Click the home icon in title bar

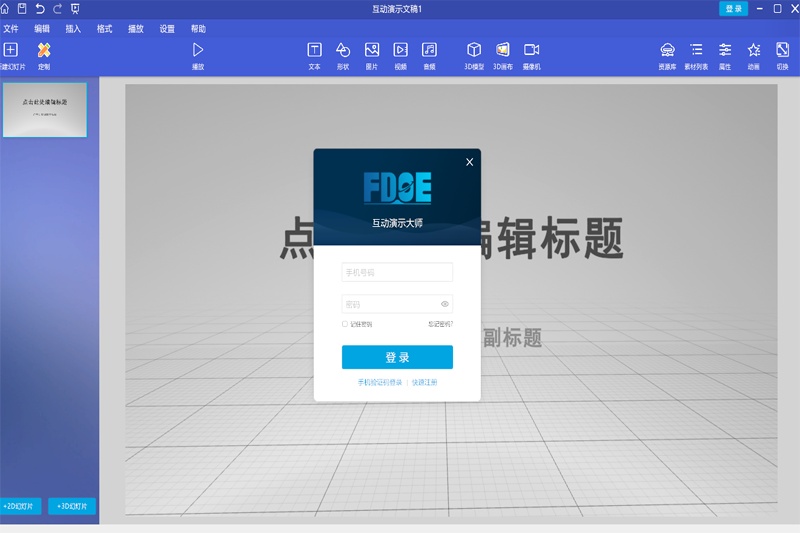(5, 9)
